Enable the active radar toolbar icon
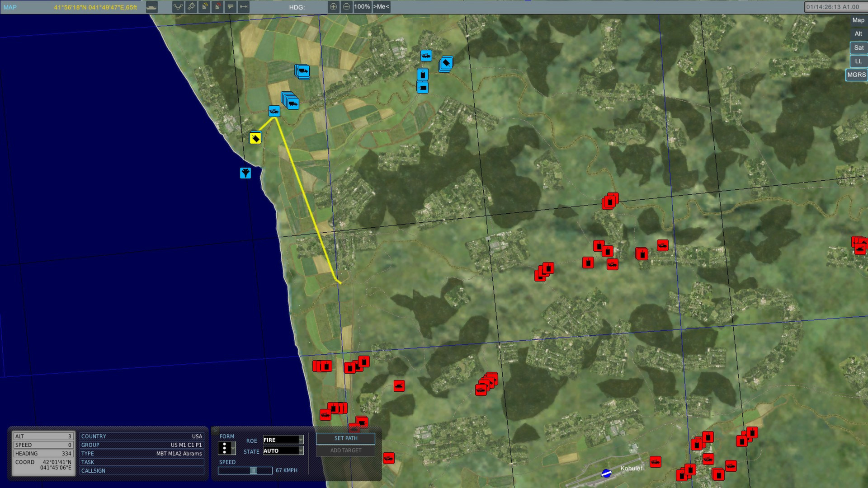This screenshot has width=868, height=488. pos(204,6)
